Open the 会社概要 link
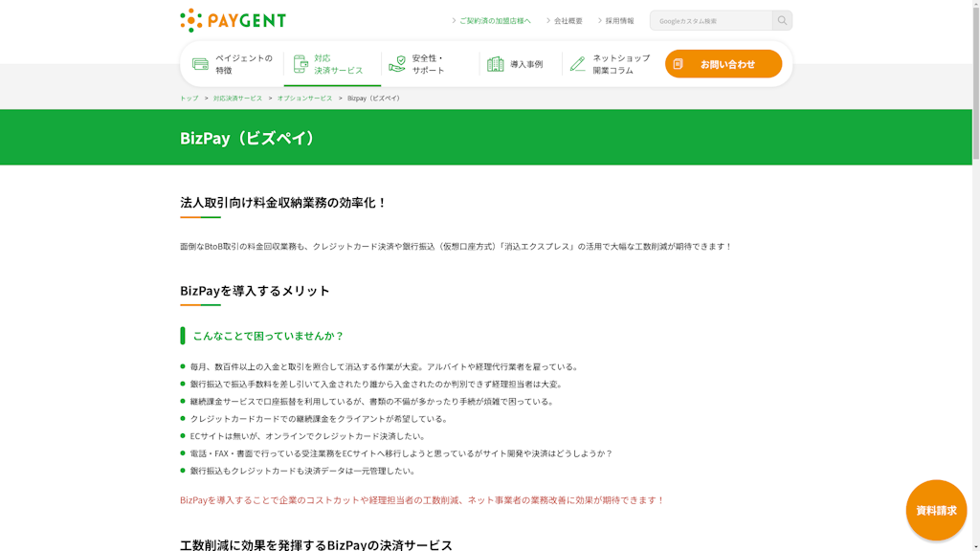 568,21
